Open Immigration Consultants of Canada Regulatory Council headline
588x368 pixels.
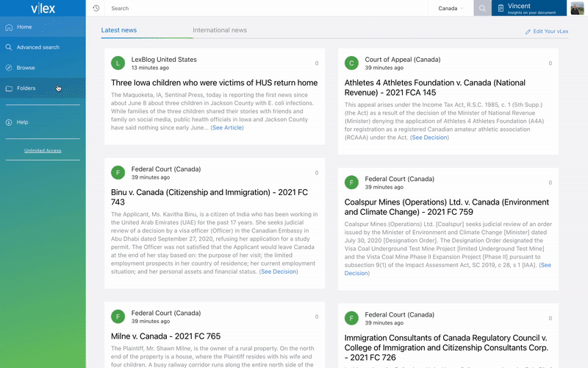(x=446, y=347)
